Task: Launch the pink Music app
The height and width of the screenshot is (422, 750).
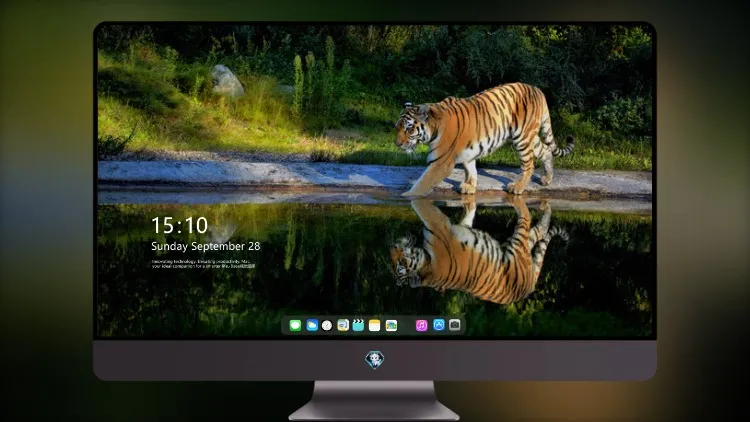Action: coord(421,326)
